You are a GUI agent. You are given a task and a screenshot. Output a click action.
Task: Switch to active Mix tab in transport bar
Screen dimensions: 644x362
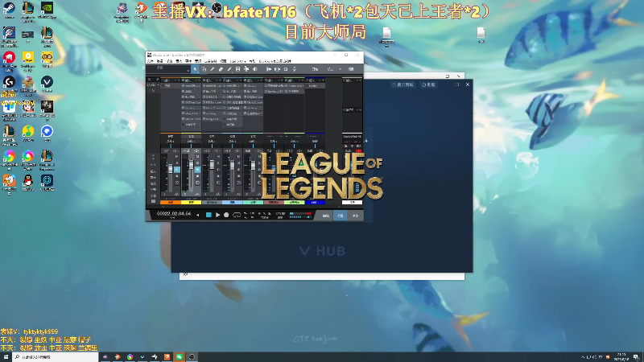[340, 216]
